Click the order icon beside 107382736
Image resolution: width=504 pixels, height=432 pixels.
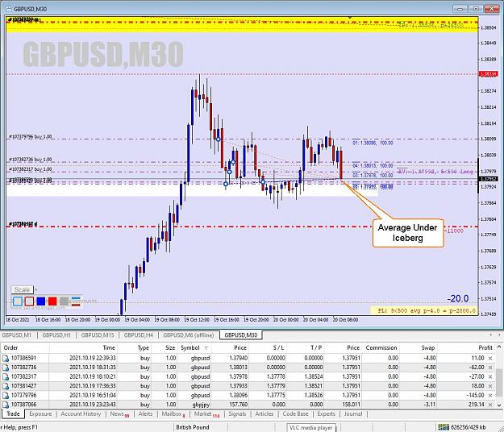point(6,368)
